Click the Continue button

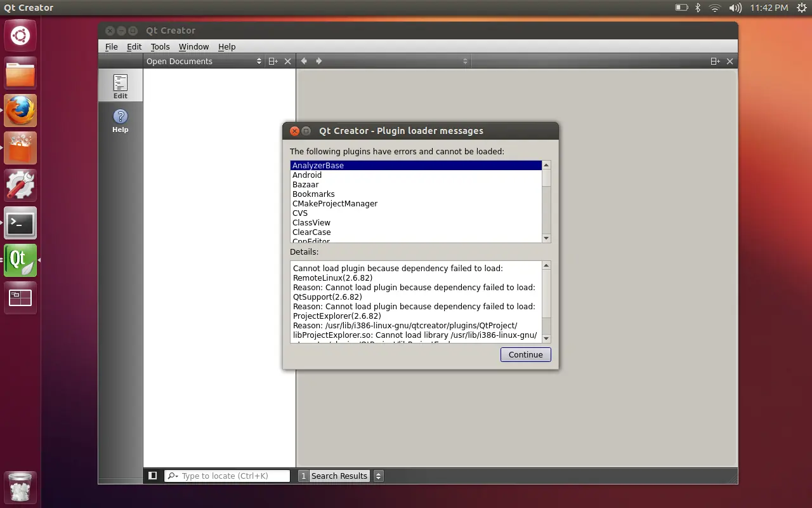[525, 354]
